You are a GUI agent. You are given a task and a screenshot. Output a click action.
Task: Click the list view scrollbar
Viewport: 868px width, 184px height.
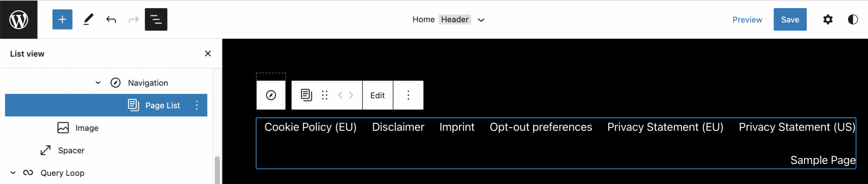point(217,170)
